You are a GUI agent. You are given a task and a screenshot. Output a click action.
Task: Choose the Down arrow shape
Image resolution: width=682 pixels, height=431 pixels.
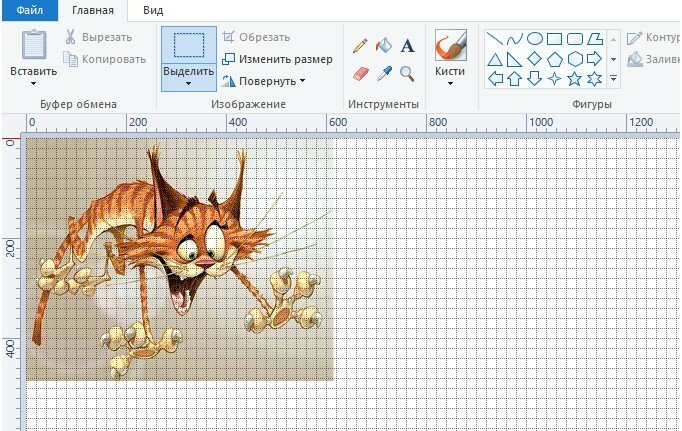pos(534,79)
